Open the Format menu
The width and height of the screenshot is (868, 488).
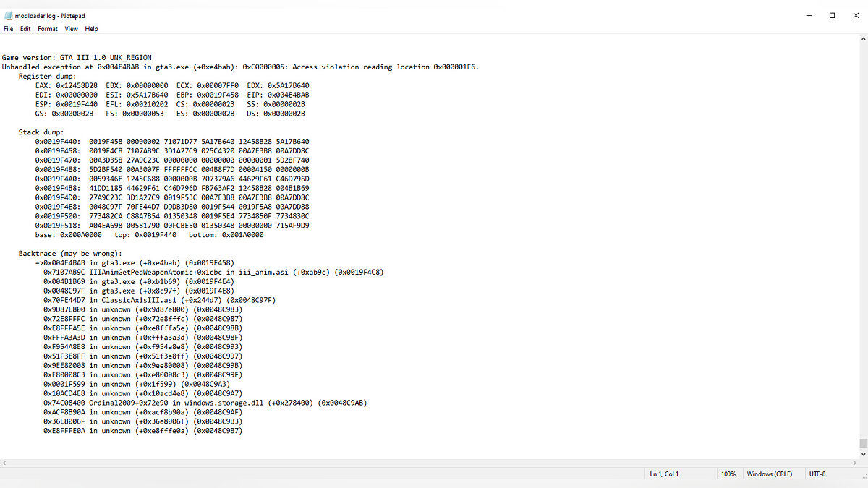(x=48, y=29)
